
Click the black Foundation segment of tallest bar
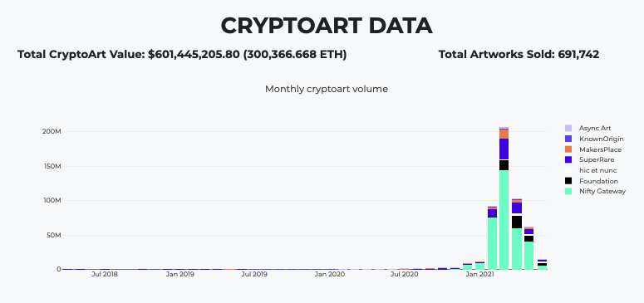point(504,165)
